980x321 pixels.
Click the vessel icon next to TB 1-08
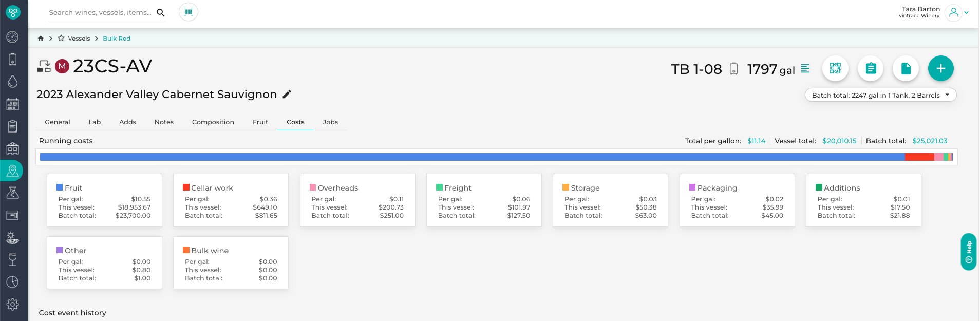(734, 69)
